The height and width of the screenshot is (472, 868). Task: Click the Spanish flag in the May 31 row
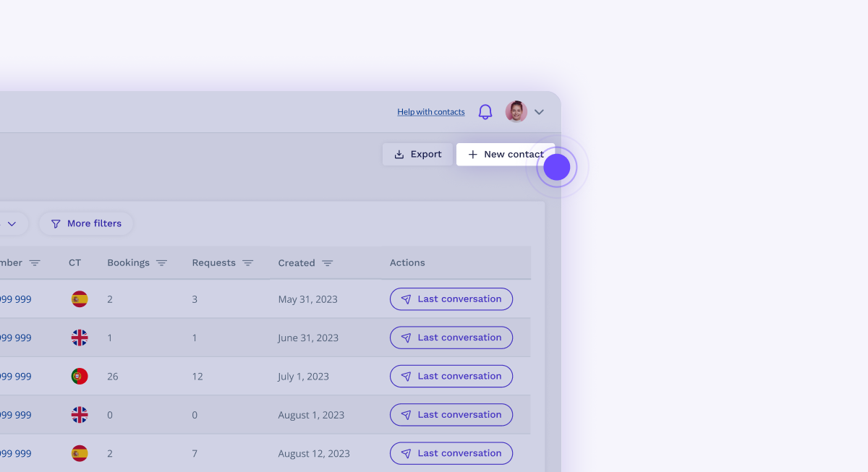click(x=79, y=299)
